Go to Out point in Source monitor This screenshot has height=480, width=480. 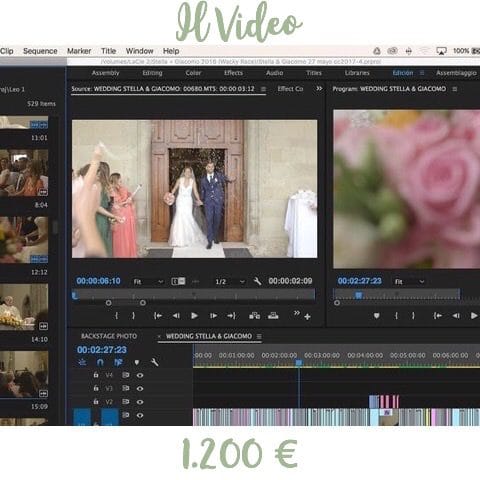[231, 316]
